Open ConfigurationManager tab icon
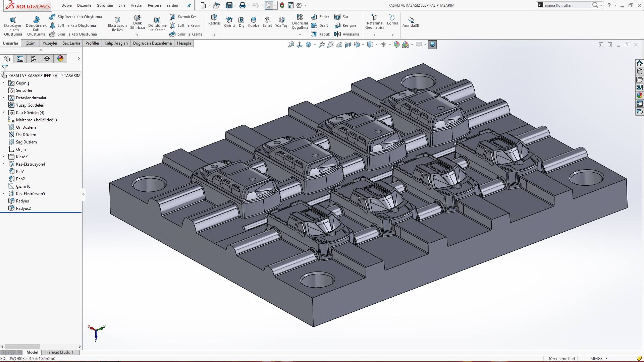This screenshot has width=644, height=362. point(34,59)
